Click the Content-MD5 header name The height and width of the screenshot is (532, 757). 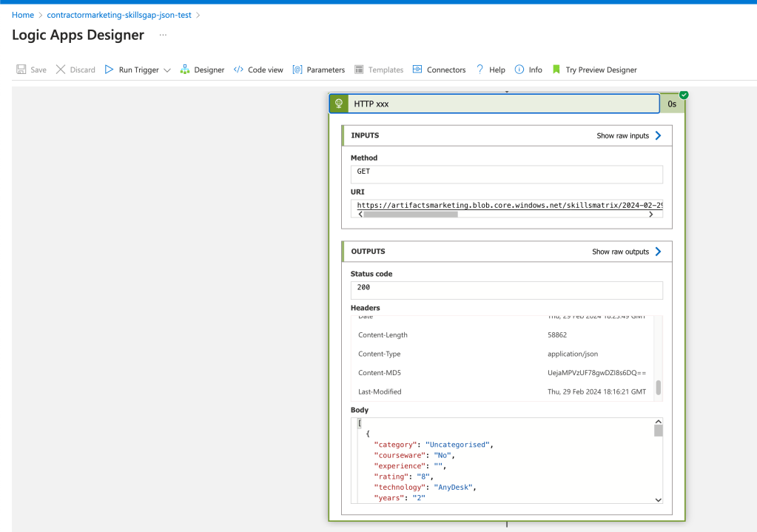click(380, 373)
